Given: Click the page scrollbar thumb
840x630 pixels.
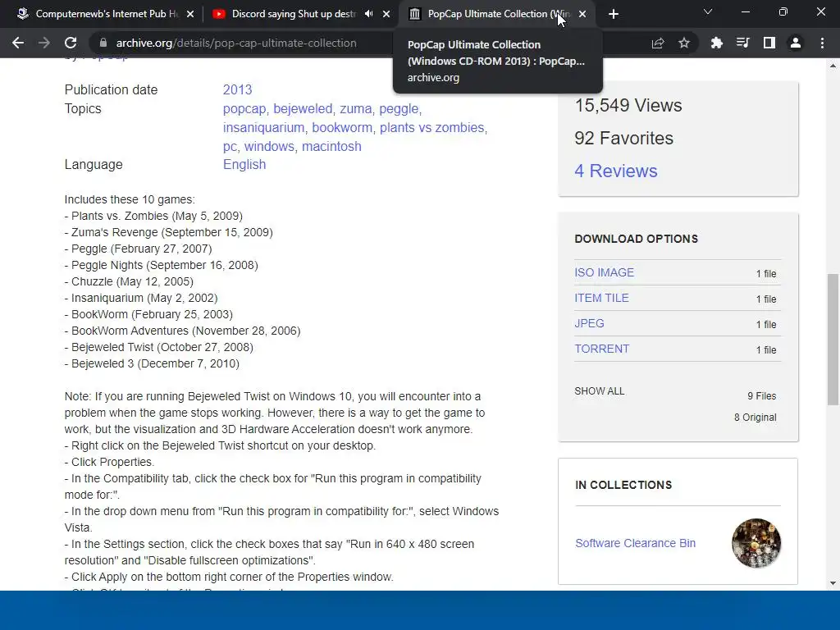Looking at the screenshot, I should coord(833,339).
